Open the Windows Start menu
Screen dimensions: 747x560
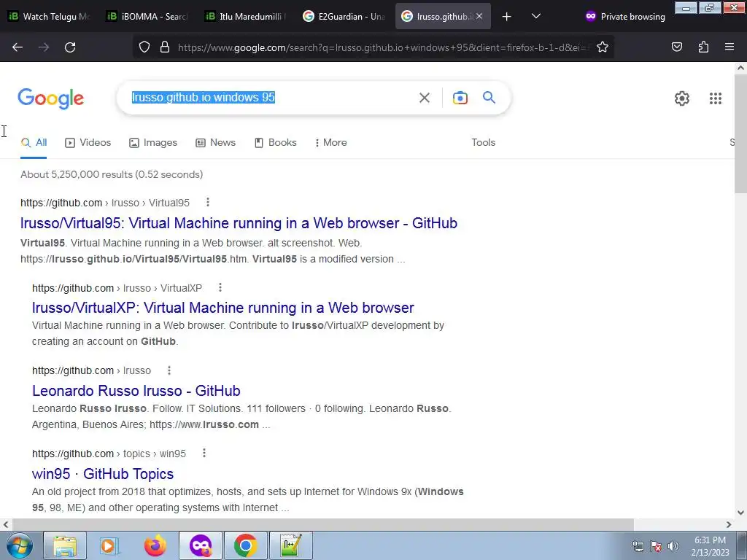(19, 545)
